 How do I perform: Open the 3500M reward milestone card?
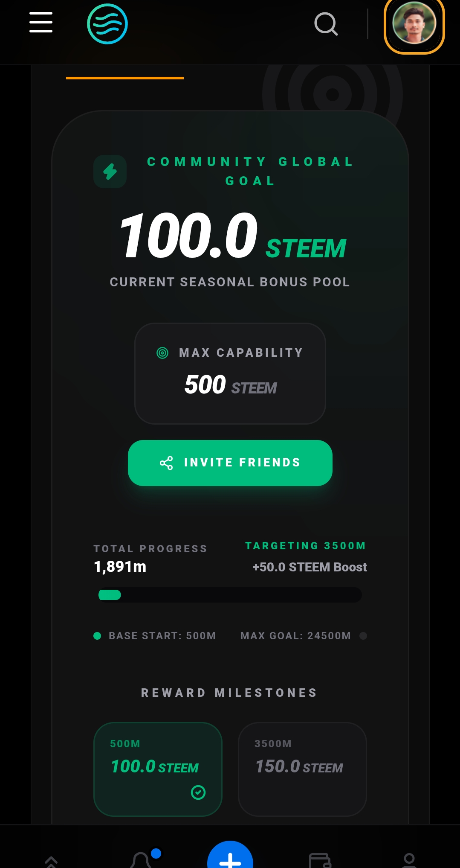click(303, 769)
